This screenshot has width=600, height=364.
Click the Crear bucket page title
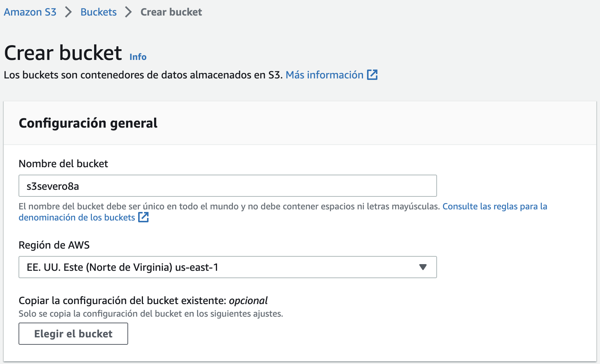pyautogui.click(x=63, y=53)
